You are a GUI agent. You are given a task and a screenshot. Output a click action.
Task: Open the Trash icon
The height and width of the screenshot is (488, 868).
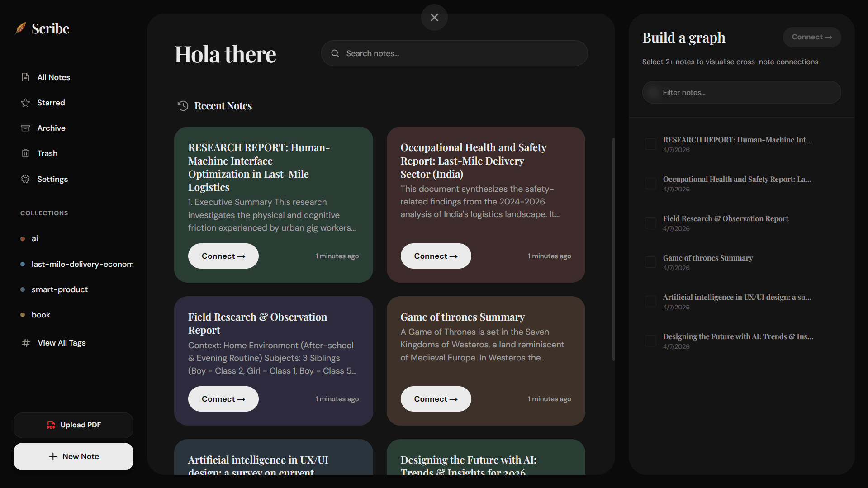pos(25,153)
